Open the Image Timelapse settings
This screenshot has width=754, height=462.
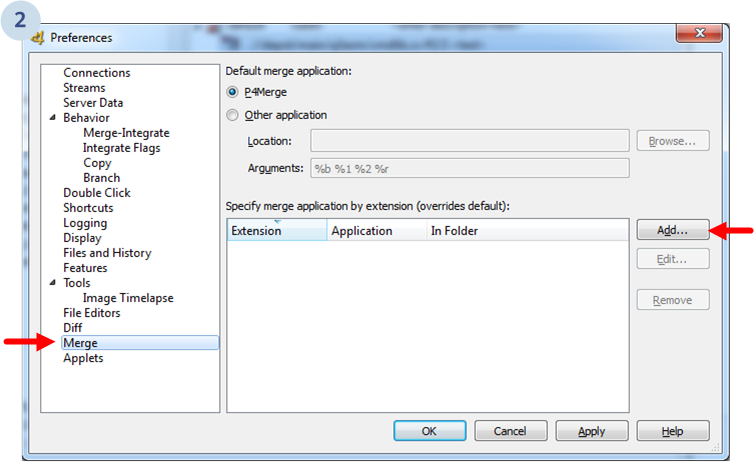[x=128, y=298]
